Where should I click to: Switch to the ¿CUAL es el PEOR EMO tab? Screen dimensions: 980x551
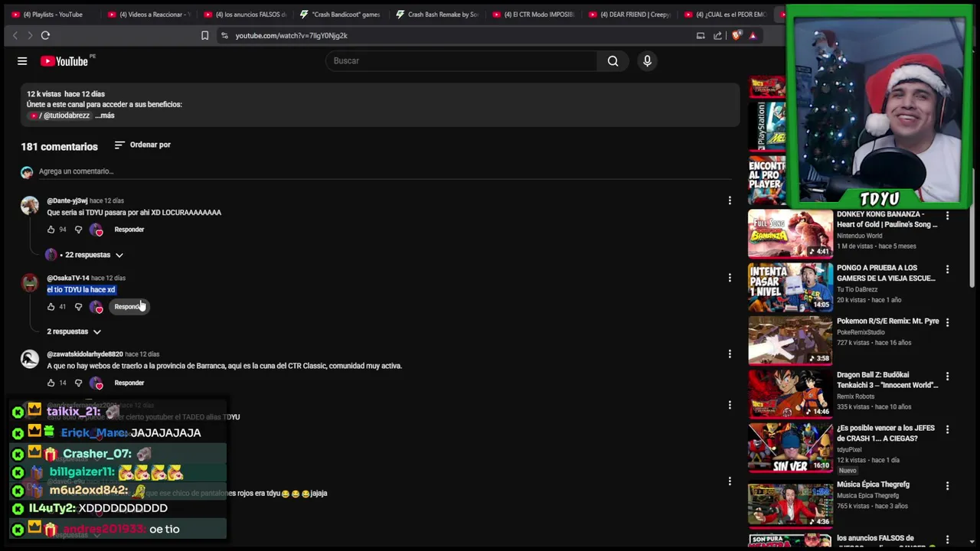point(726,15)
